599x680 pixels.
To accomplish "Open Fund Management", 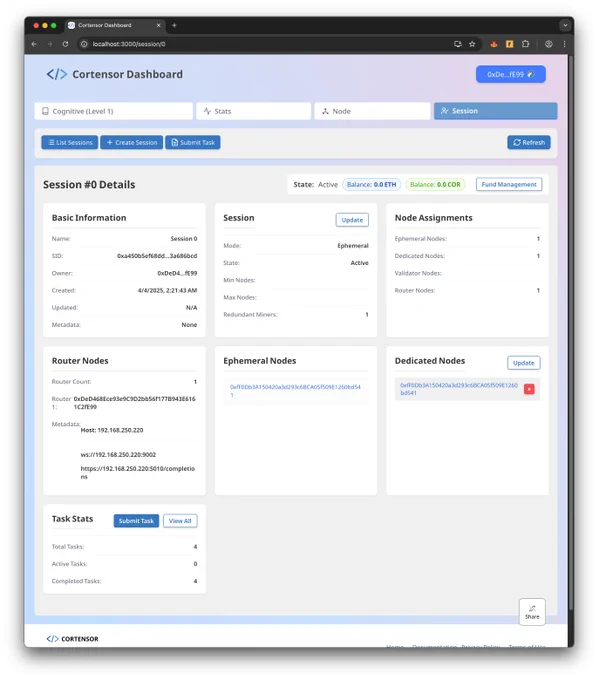I will [509, 184].
